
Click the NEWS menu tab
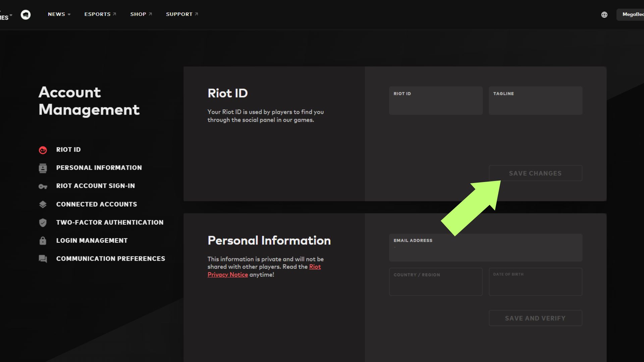[56, 14]
